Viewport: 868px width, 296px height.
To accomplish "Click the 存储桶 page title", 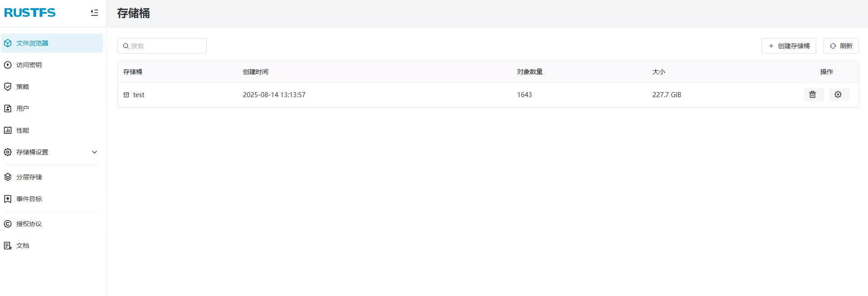I will pos(134,13).
